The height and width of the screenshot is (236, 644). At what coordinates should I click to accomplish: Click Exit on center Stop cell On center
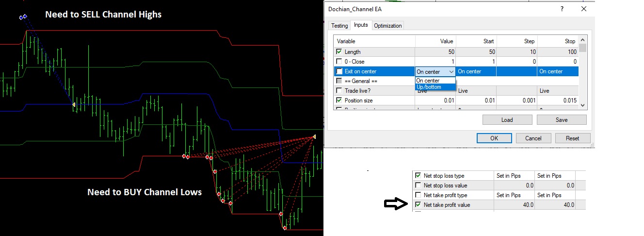tap(558, 71)
